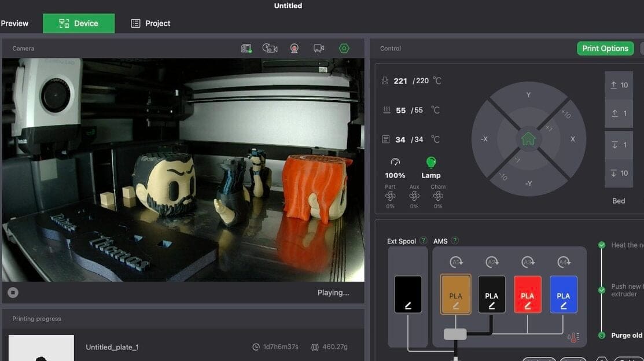
Task: Click the green hexagon printer status icon
Action: coord(344,48)
